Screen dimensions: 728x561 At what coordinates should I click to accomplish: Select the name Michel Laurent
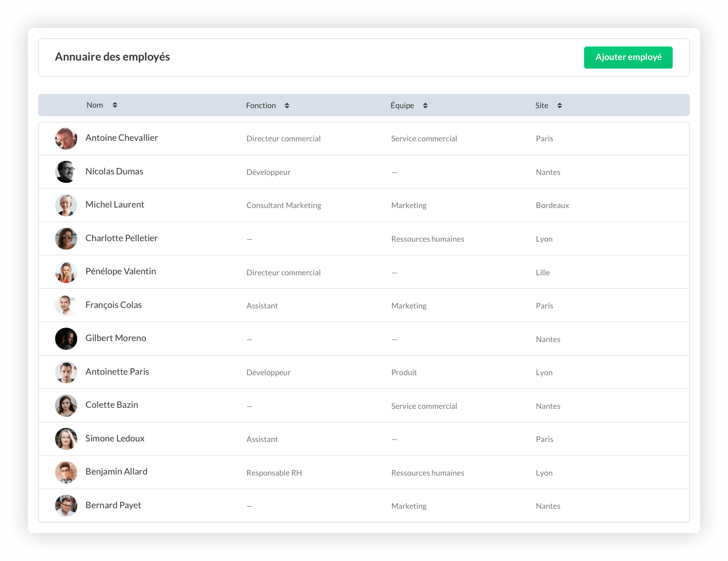pos(115,204)
